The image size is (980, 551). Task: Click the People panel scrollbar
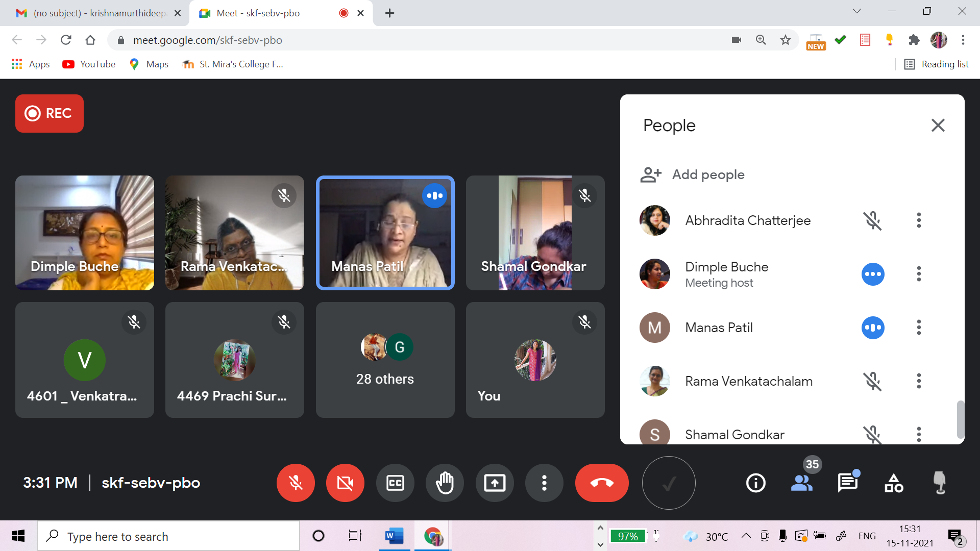[x=960, y=418]
